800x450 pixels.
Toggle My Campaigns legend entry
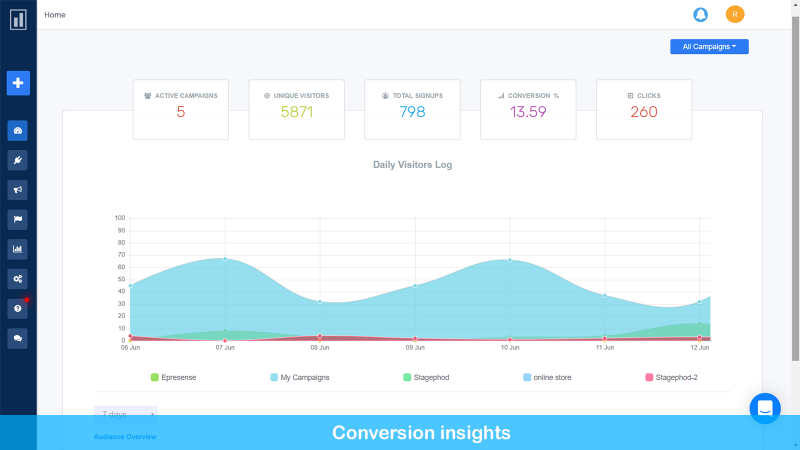click(300, 378)
